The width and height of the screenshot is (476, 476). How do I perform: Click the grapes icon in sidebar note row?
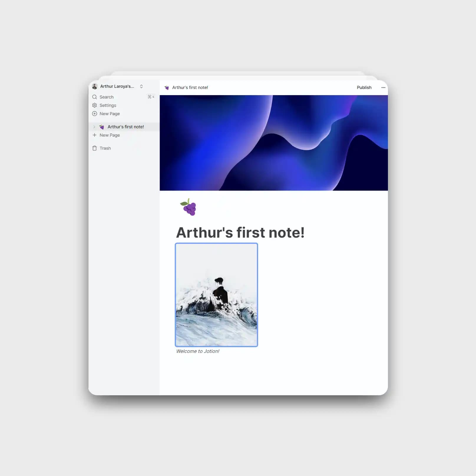(x=102, y=127)
